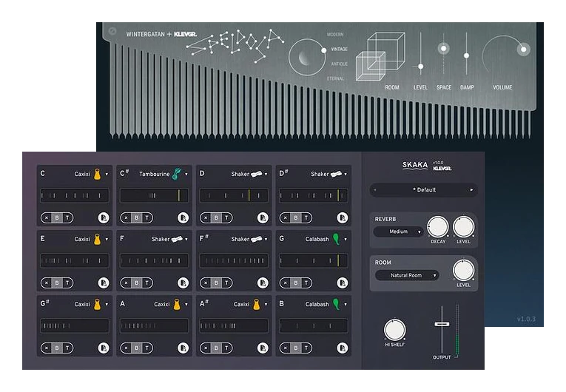The height and width of the screenshot is (392, 566).
Task: Toggle the X segment on pad D#
Action: (286, 217)
